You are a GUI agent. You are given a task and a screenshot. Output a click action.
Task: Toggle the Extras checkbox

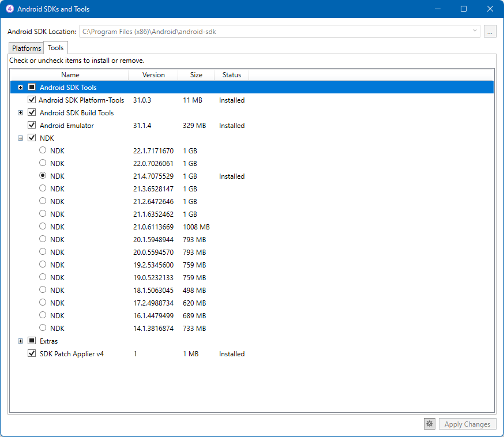(x=32, y=340)
